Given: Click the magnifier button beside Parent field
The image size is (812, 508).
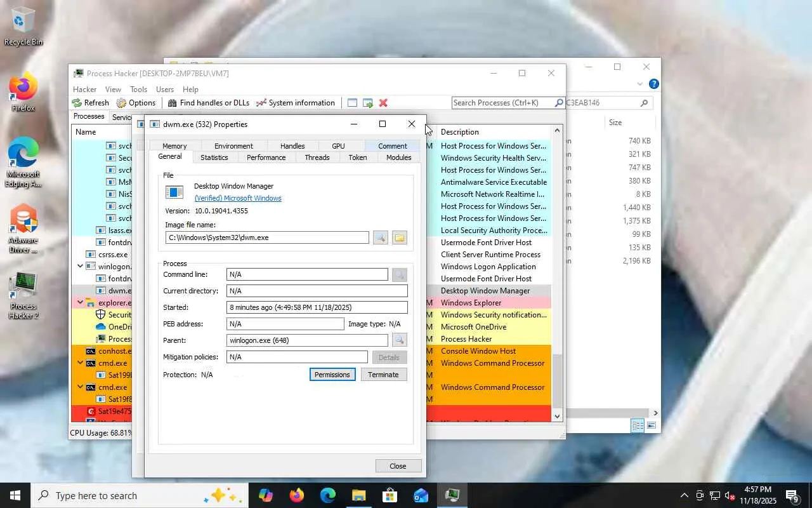Looking at the screenshot, I should (x=399, y=340).
